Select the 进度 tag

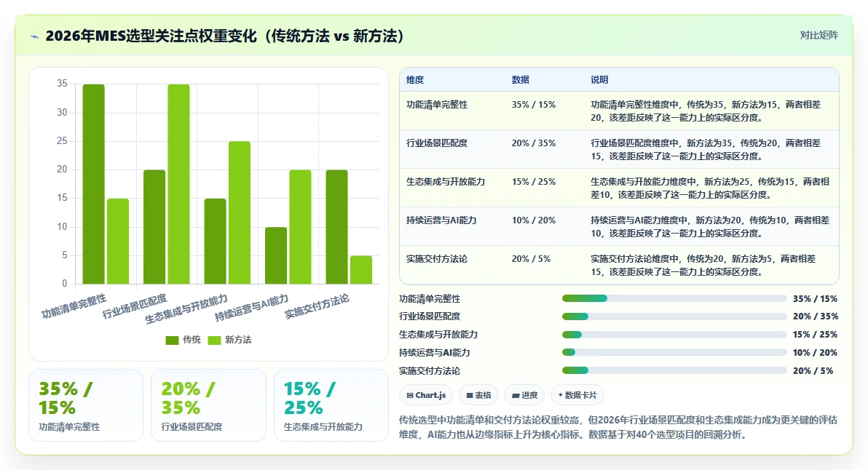click(524, 395)
